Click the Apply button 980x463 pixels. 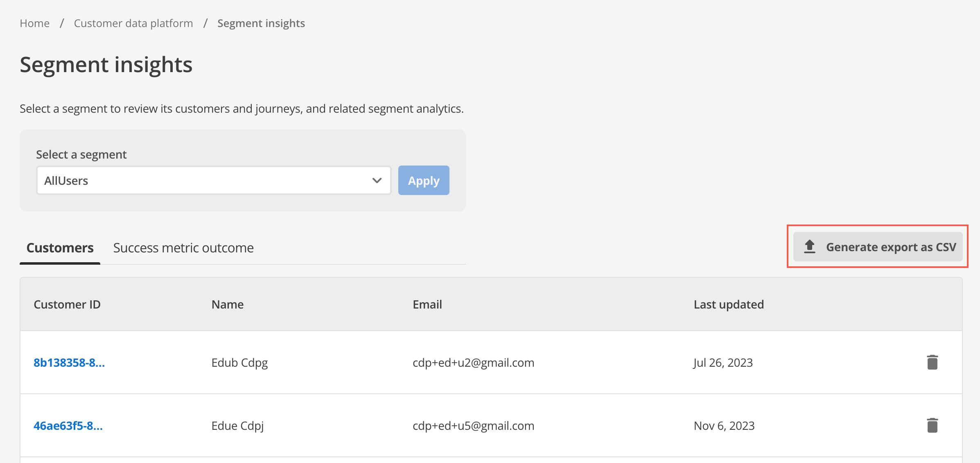tap(424, 180)
